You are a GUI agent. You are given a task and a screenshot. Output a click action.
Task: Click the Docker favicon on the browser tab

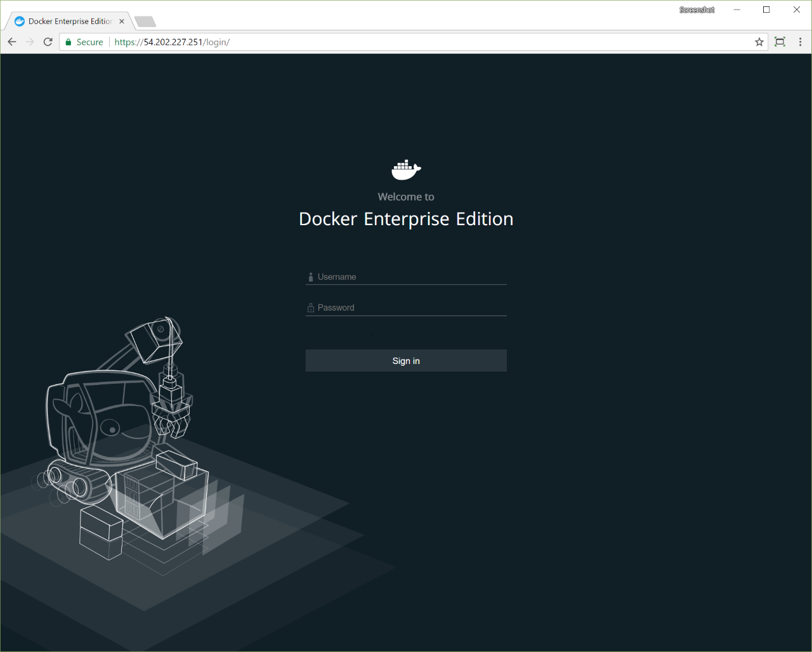click(x=19, y=21)
